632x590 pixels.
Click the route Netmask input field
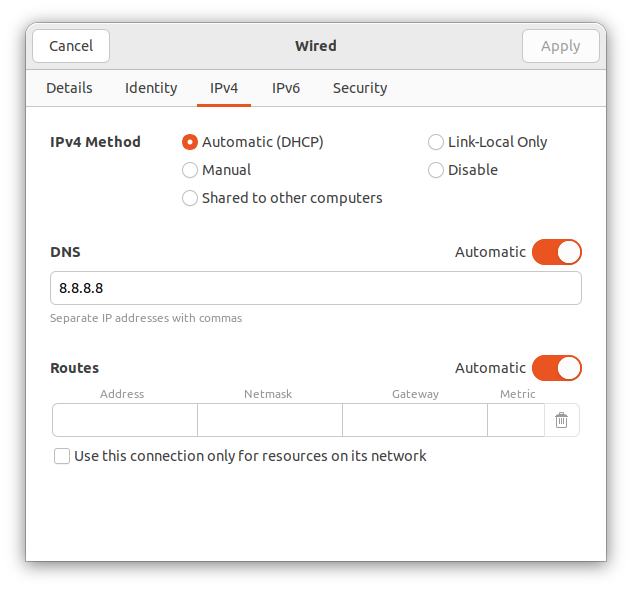[270, 420]
